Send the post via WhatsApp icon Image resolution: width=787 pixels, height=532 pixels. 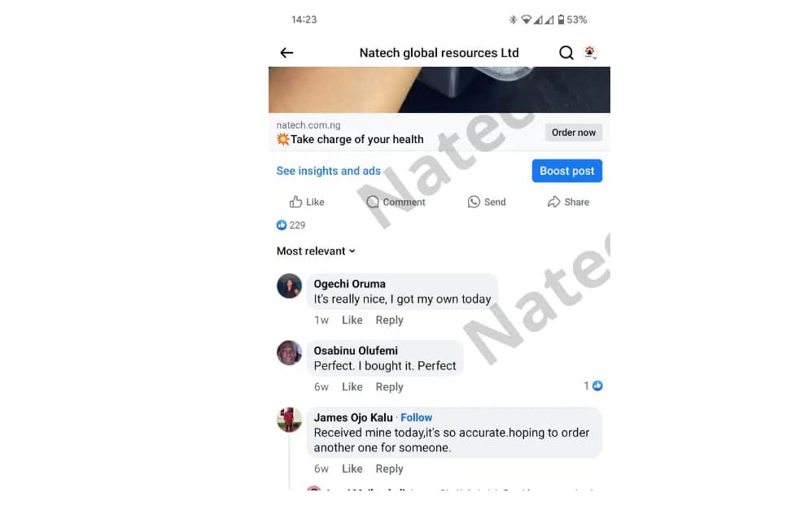point(474,202)
